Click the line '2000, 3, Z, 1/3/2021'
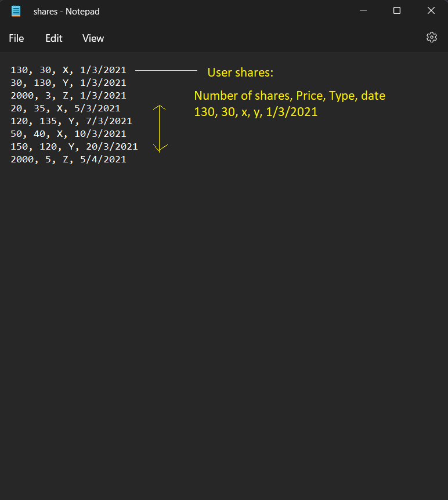This screenshot has height=500, width=448. pos(68,96)
